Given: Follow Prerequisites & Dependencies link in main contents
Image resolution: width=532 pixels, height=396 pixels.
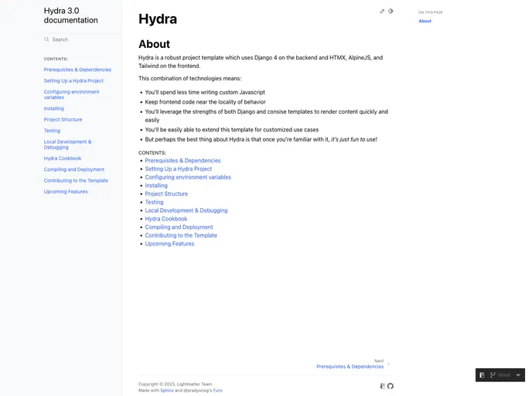Looking at the screenshot, I should 182,161.
